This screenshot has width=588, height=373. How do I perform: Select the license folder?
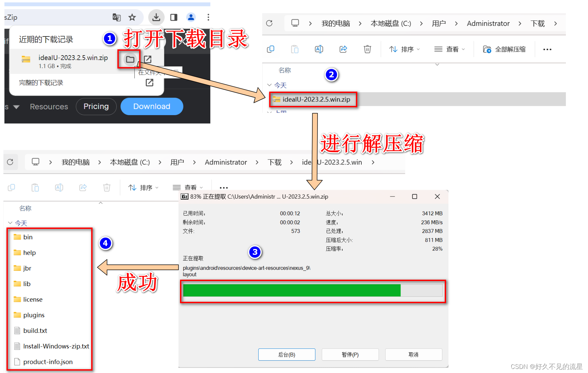click(28, 299)
